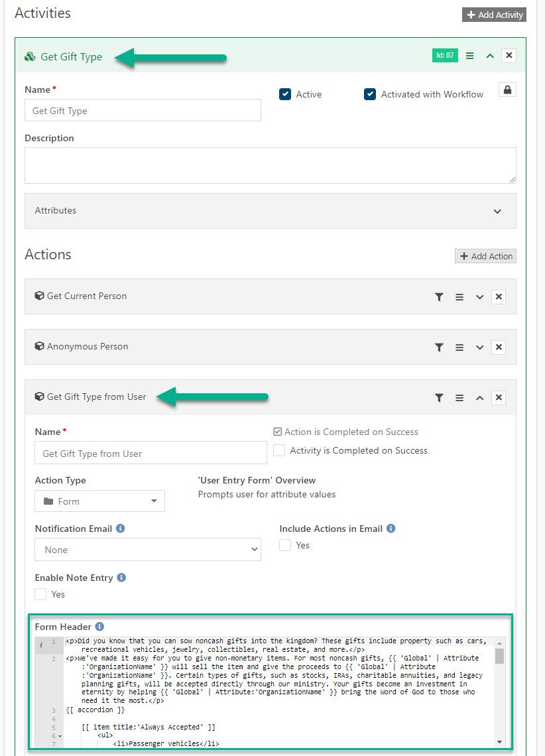Expand the Attributes panel
This screenshot has height=756, width=545.
tap(271, 211)
